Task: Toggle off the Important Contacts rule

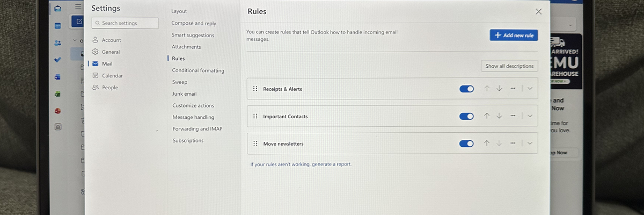Action: point(466,116)
